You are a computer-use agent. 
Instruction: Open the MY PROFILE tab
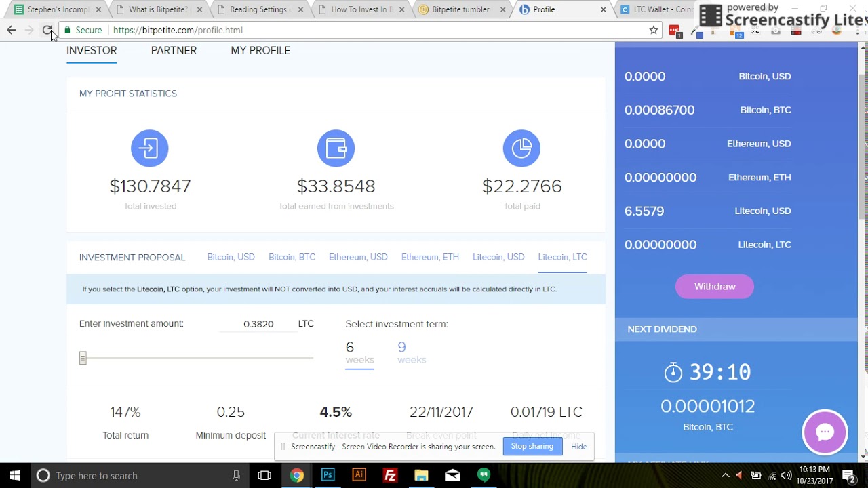260,50
